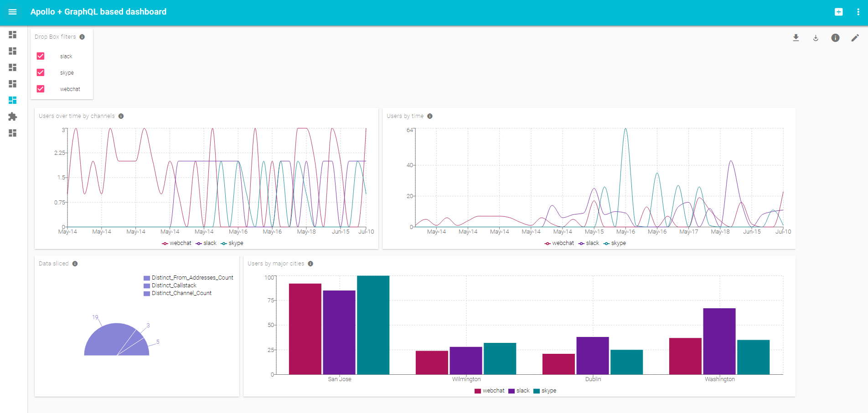The height and width of the screenshot is (413, 868).
Task: Click the Washington axis label
Action: click(x=720, y=379)
